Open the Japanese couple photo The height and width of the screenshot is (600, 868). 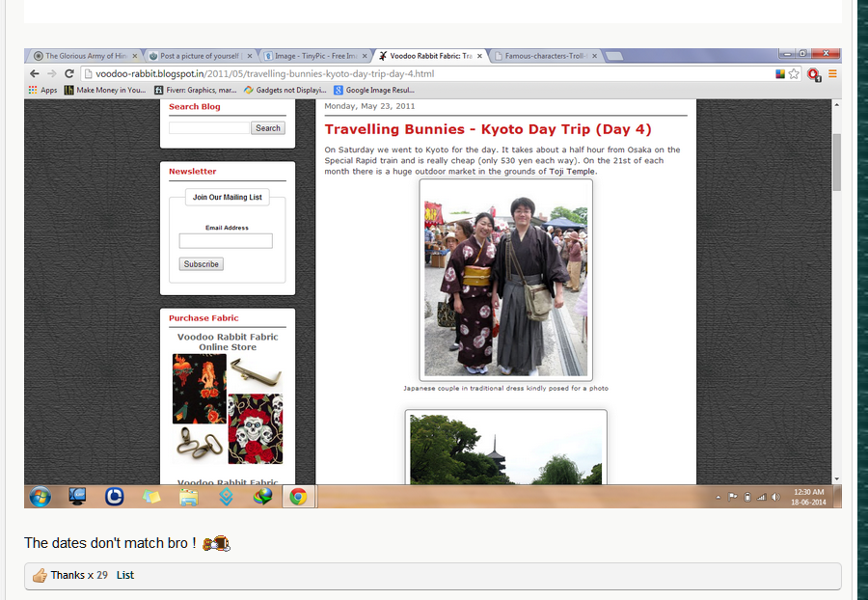[x=506, y=280]
